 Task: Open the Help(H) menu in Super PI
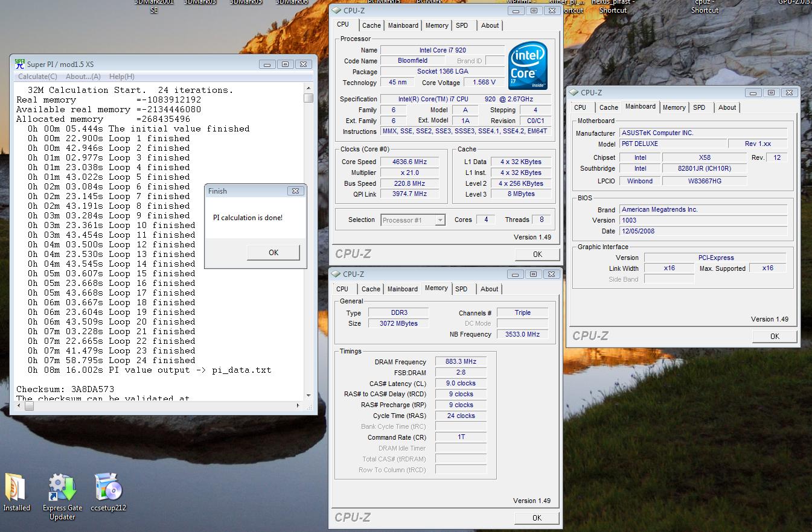pos(122,77)
